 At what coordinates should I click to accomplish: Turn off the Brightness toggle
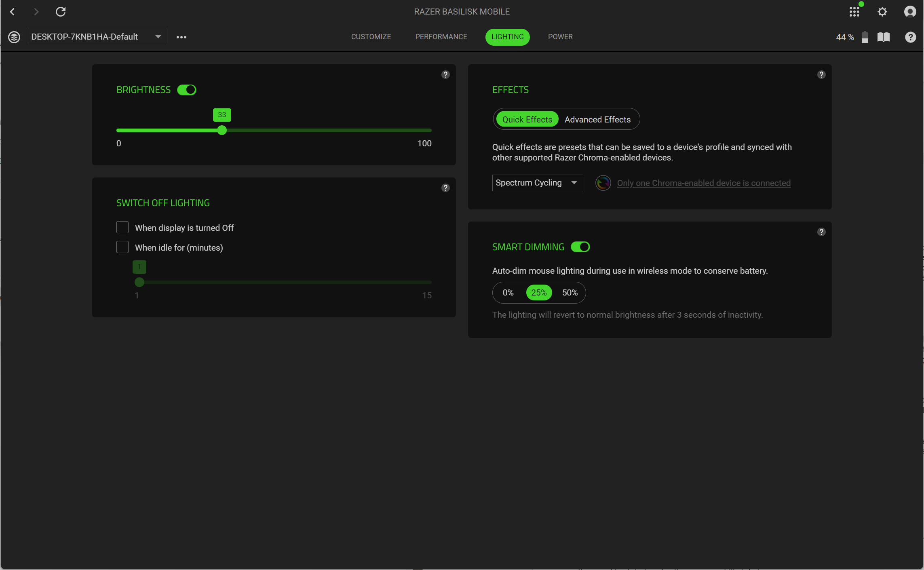(187, 90)
